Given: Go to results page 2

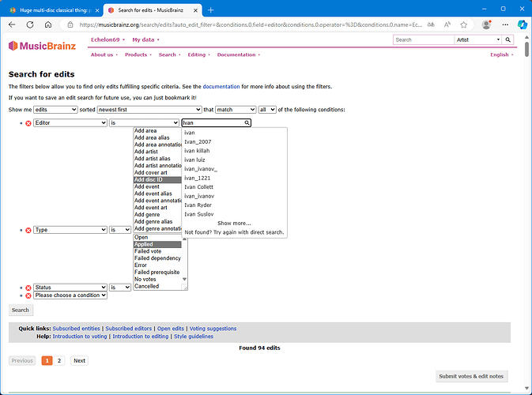Looking at the screenshot, I should [x=59, y=361].
